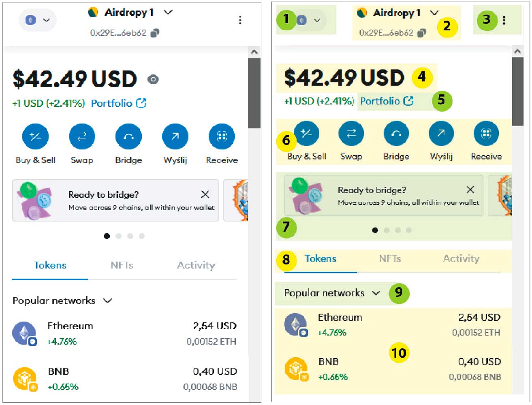Dismiss the Ready to bridge banner

205,194
